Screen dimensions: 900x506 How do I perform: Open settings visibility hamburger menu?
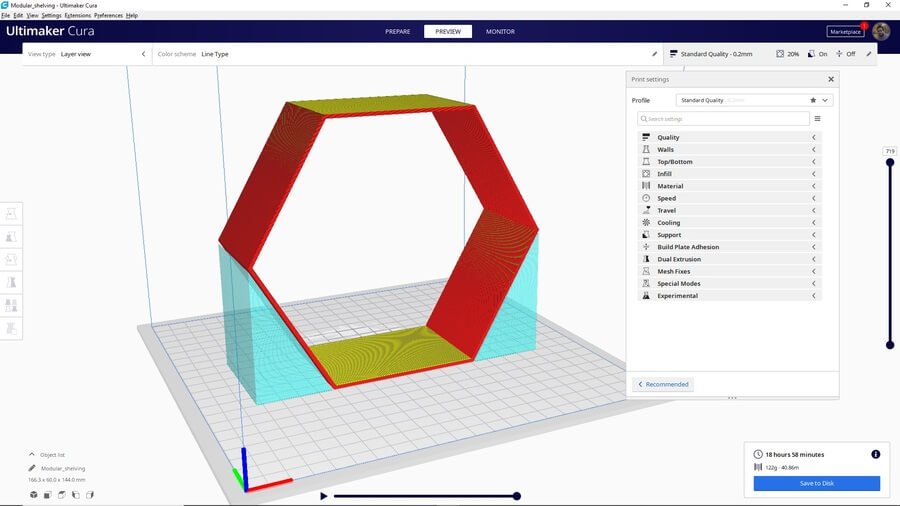817,119
